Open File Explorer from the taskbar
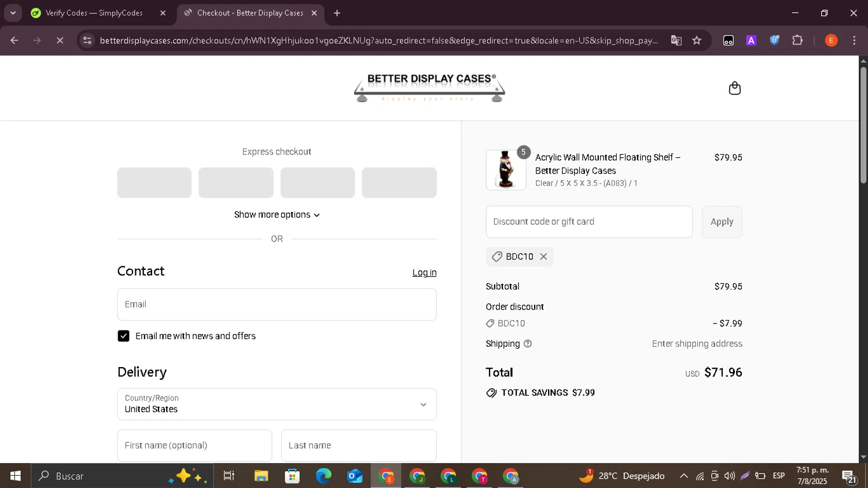Image resolution: width=868 pixels, height=488 pixels. click(x=261, y=476)
